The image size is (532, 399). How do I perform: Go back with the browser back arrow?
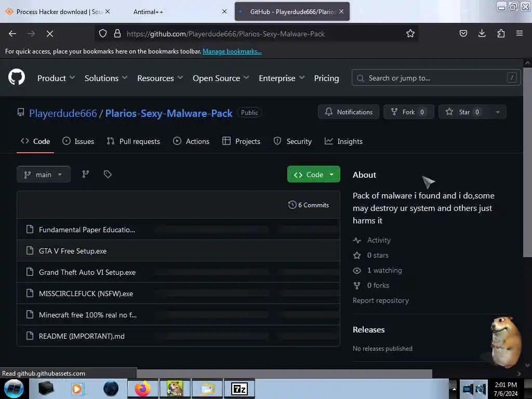tap(12, 34)
